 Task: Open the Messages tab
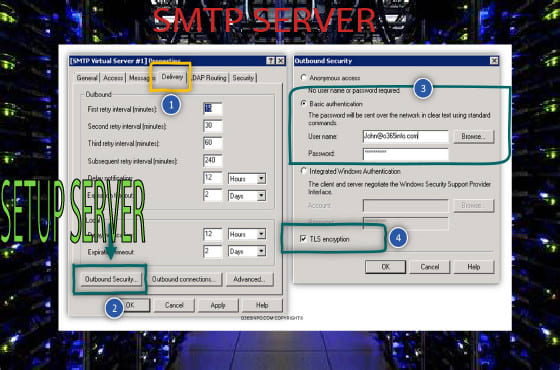tap(141, 78)
